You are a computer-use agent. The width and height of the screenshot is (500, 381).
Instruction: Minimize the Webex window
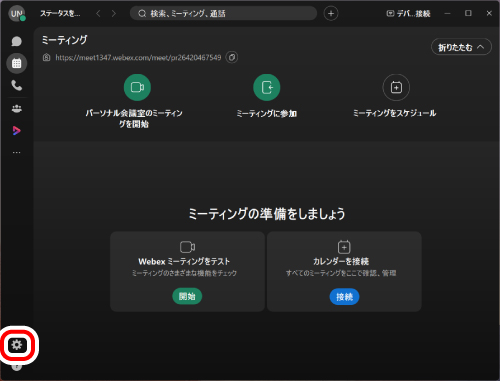[447, 13]
